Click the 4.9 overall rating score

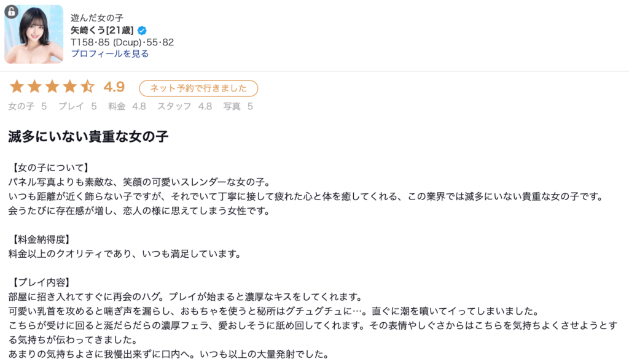[114, 87]
